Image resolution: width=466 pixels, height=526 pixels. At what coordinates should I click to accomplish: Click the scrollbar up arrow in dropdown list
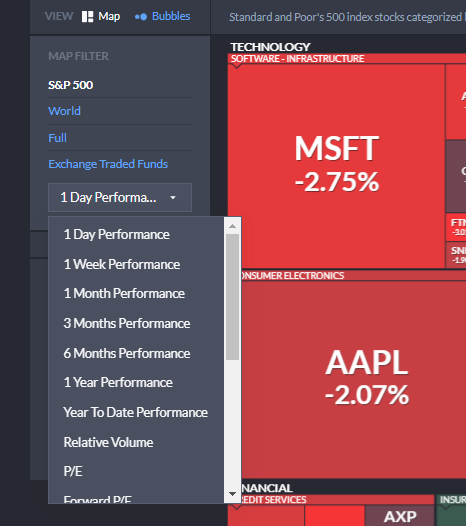pos(232,226)
